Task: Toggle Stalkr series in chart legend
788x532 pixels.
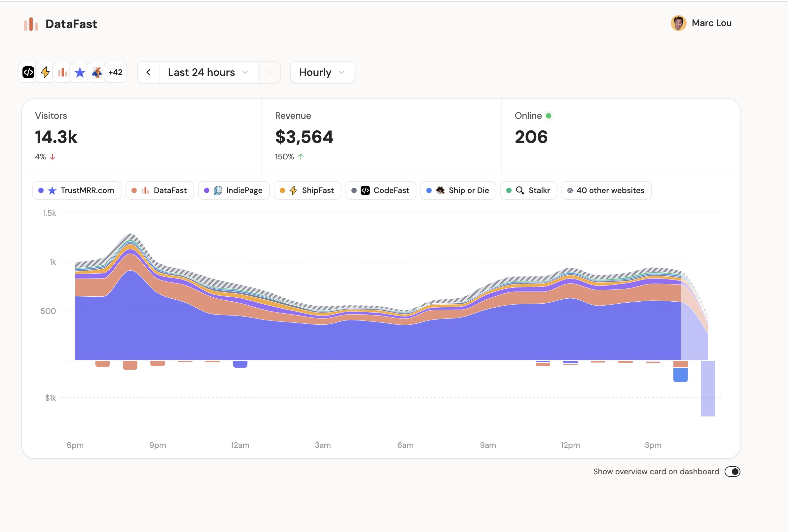Action: [529, 190]
